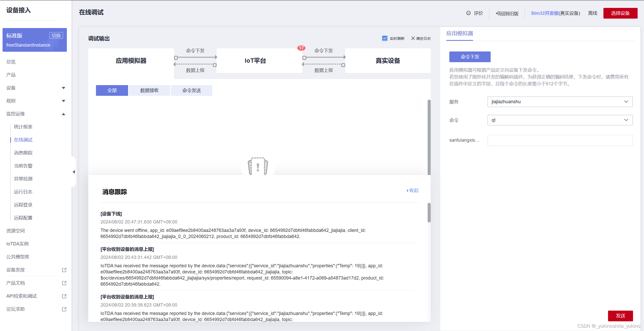
Task: Click the blue 命令下发 button
Action: 470,57
